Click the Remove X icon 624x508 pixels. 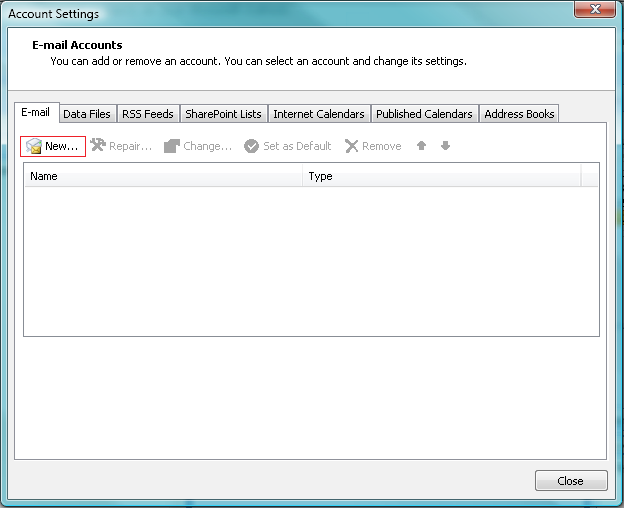(351, 146)
